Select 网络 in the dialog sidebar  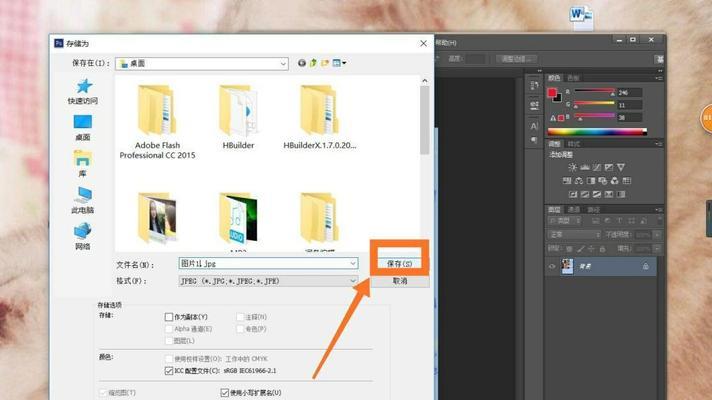(x=83, y=237)
